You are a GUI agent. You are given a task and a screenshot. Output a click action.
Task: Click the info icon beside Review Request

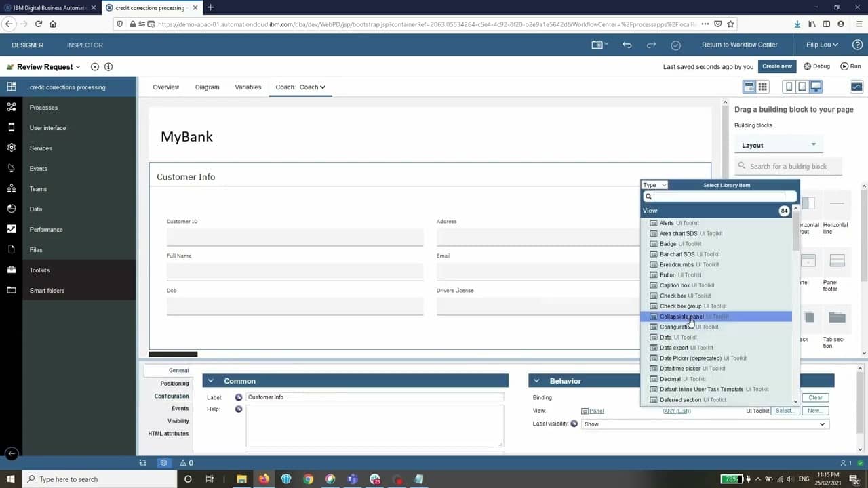pos(108,67)
